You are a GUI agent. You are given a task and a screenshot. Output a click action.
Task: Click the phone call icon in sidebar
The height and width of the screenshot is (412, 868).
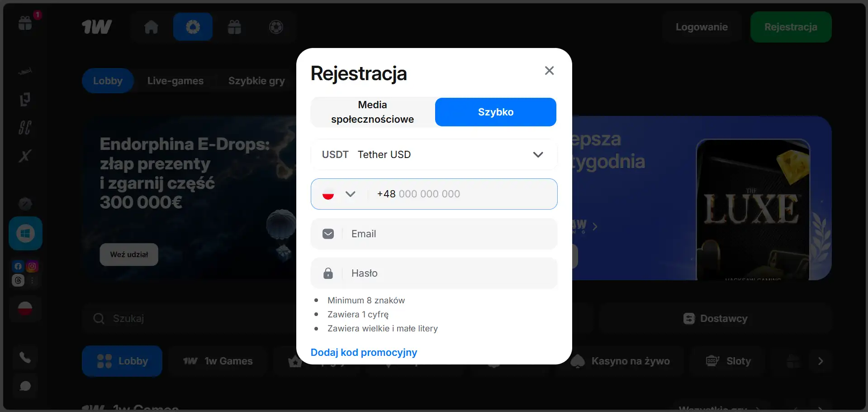tap(25, 358)
